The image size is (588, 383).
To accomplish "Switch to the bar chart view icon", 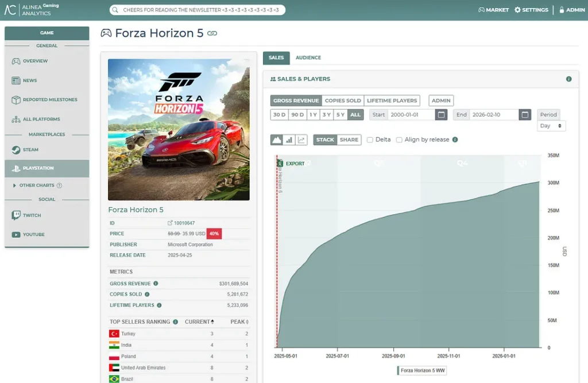I will pos(289,140).
